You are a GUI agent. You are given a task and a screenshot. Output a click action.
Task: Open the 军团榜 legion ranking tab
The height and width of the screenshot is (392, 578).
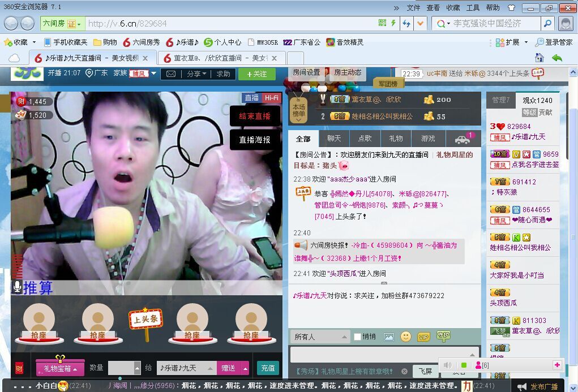(388, 84)
